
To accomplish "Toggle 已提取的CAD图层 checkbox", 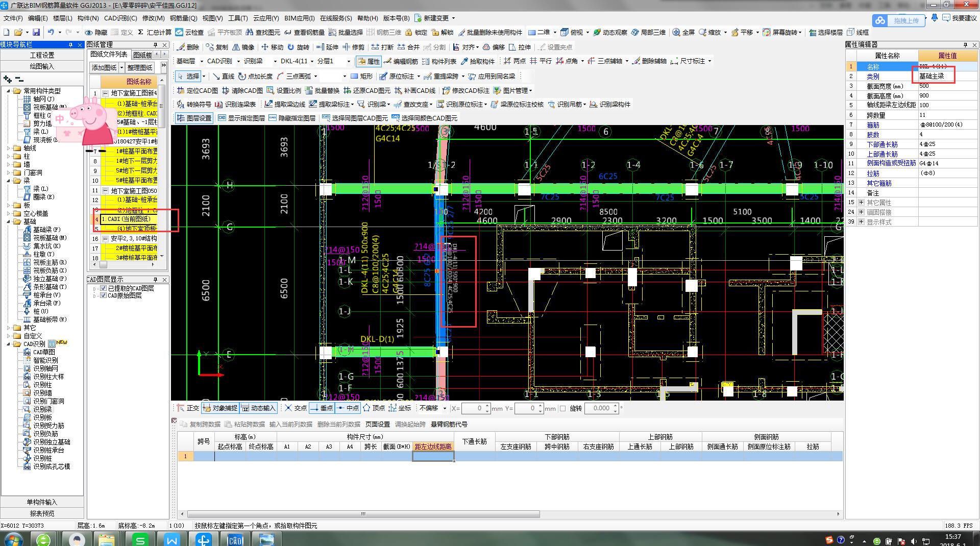I will click(104, 288).
